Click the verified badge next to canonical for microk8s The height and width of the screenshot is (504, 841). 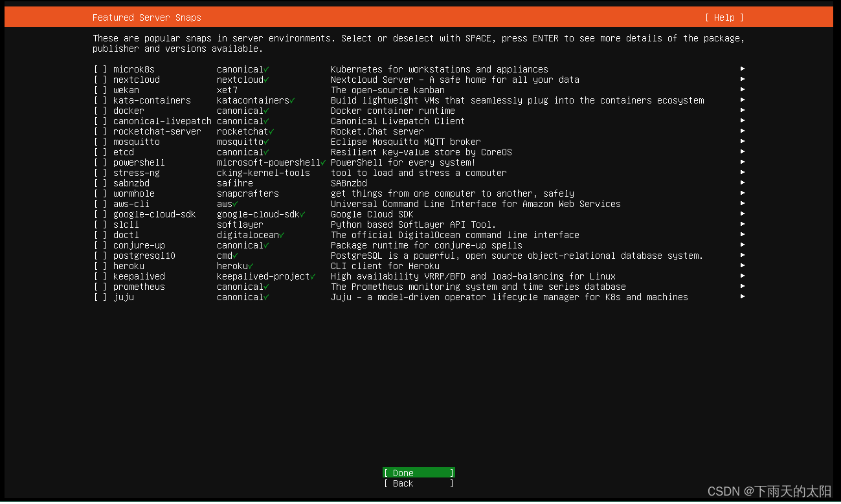[267, 69]
